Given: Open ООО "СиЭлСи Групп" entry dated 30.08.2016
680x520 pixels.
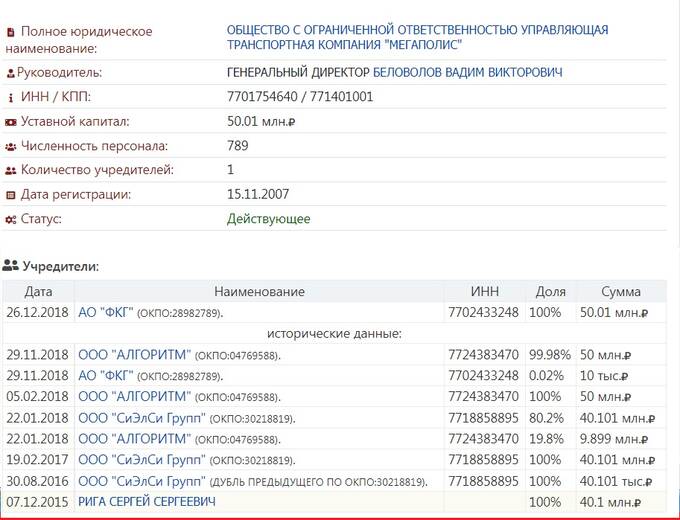Looking at the screenshot, I should click(142, 481).
